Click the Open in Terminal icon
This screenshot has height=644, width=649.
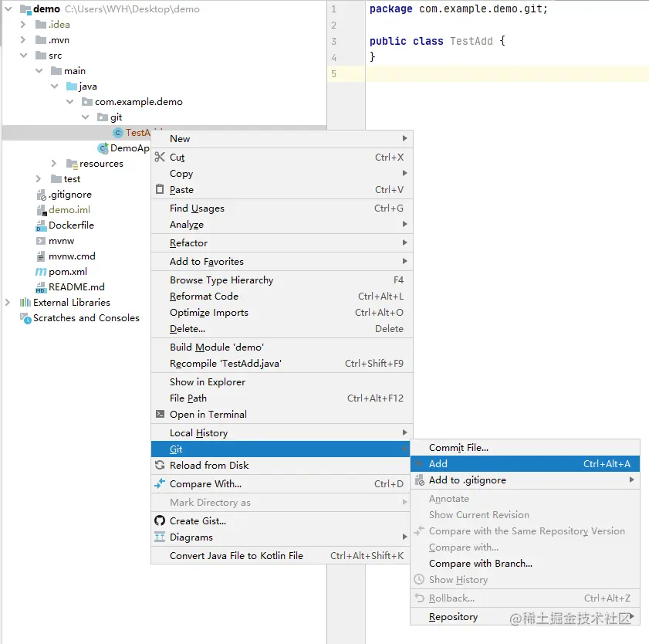point(160,414)
